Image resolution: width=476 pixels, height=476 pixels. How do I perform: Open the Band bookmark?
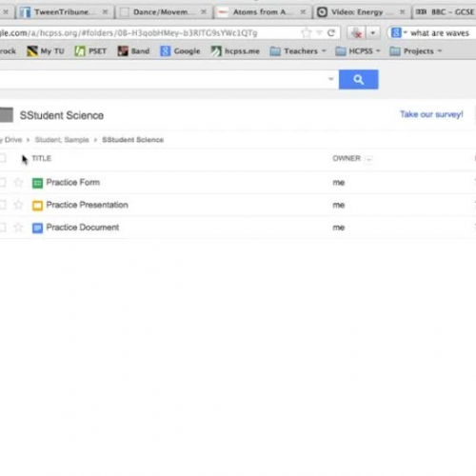click(133, 51)
